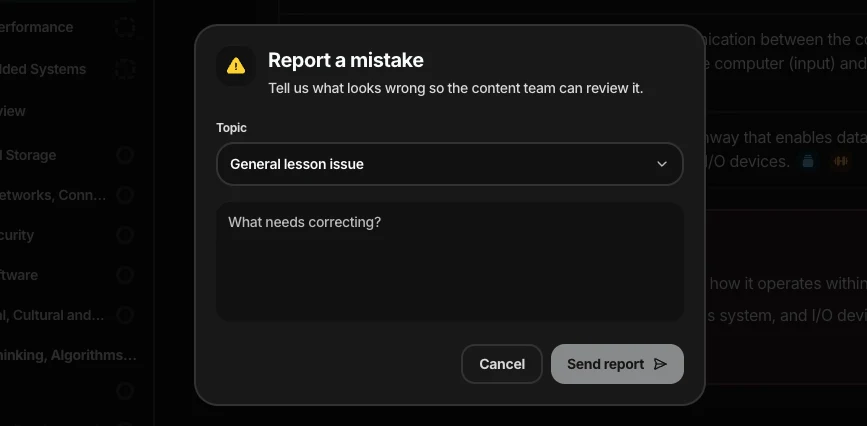Viewport: 867px width, 426px height.
Task: Click the progress circle beside Networks, Conn…
Action: tap(125, 195)
